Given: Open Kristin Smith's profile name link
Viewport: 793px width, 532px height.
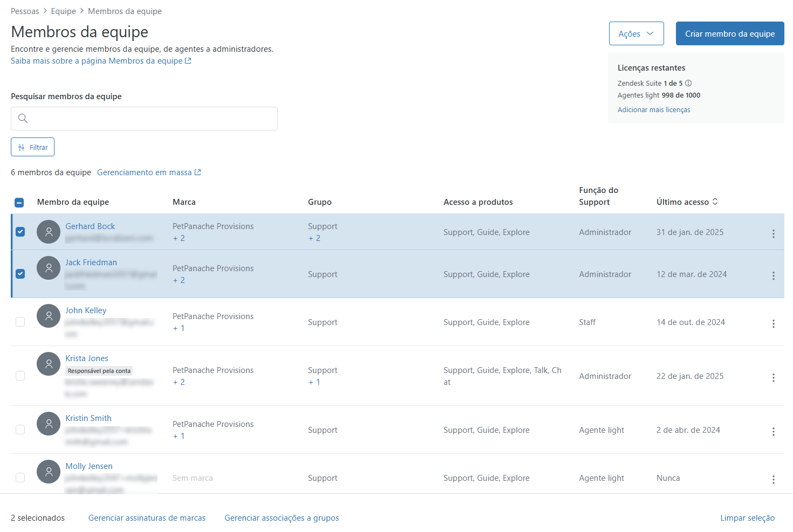Looking at the screenshot, I should [x=88, y=418].
